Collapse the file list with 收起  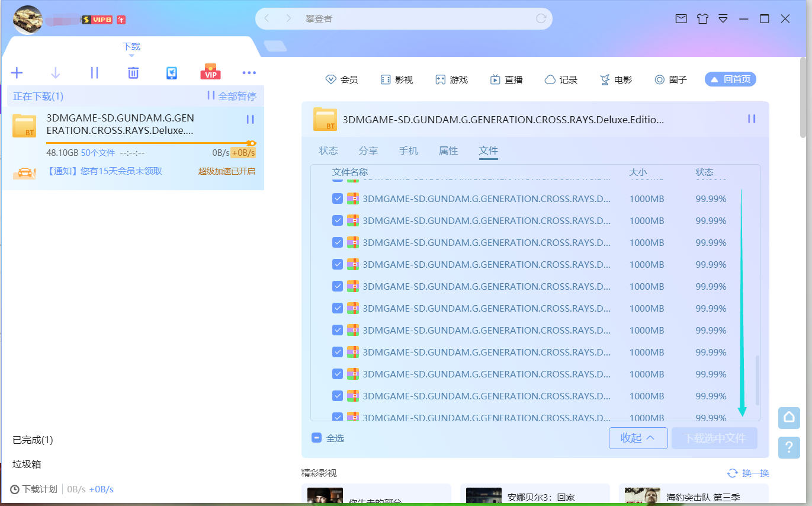tap(638, 437)
